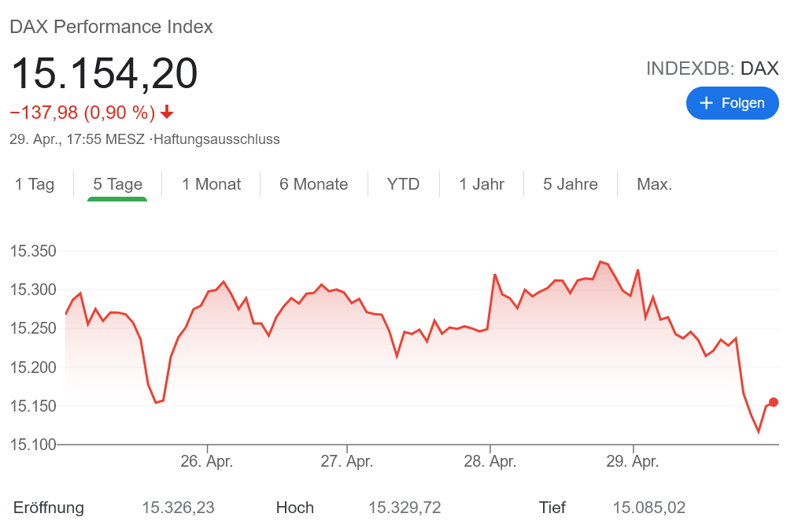This screenshot has width=798, height=532.
Task: Click the INDEXDB: DAX ticker label
Action: click(711, 68)
